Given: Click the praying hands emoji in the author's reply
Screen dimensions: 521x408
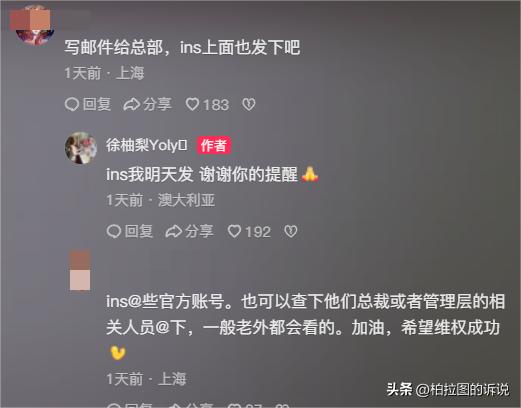Looking at the screenshot, I should pyautogui.click(x=310, y=174).
